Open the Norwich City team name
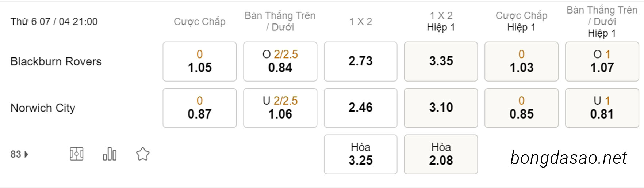 tap(43, 108)
